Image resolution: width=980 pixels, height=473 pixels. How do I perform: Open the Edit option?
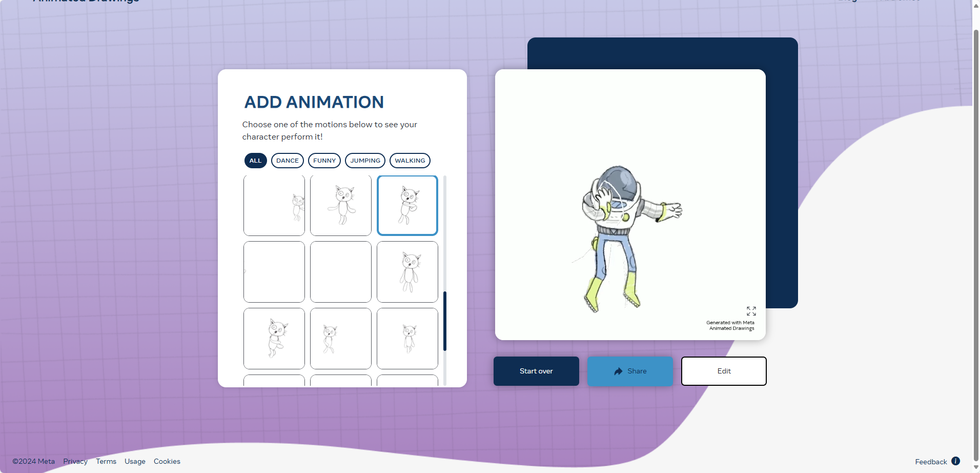(724, 371)
